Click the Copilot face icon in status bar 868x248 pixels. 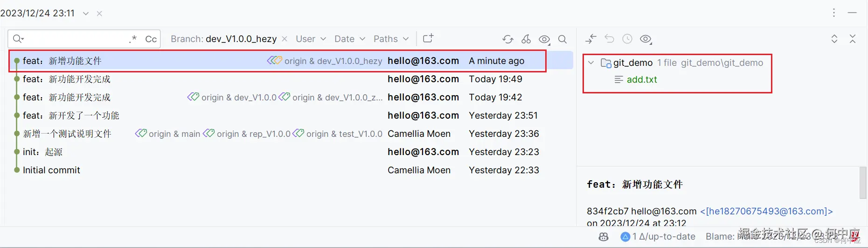coord(604,237)
